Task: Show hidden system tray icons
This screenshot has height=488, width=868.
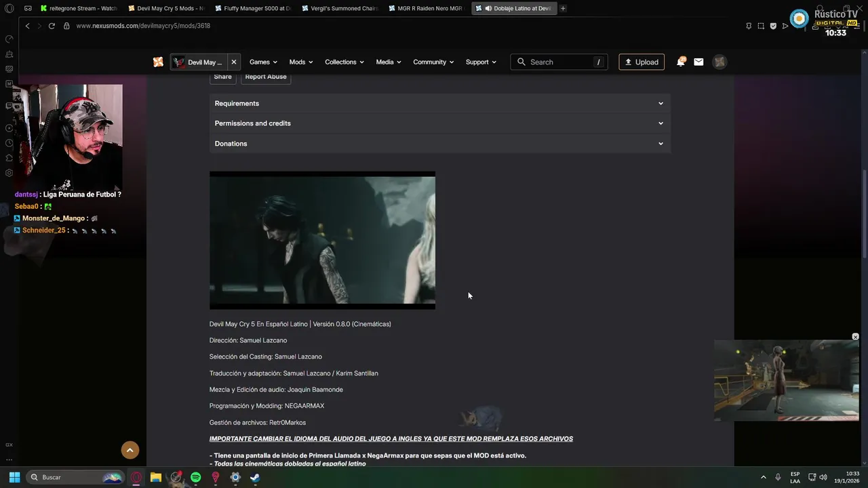Action: click(763, 477)
